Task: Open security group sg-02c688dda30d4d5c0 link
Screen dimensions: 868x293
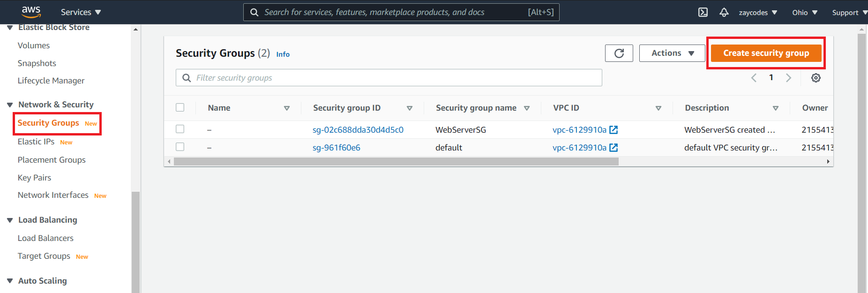Action: coord(358,130)
